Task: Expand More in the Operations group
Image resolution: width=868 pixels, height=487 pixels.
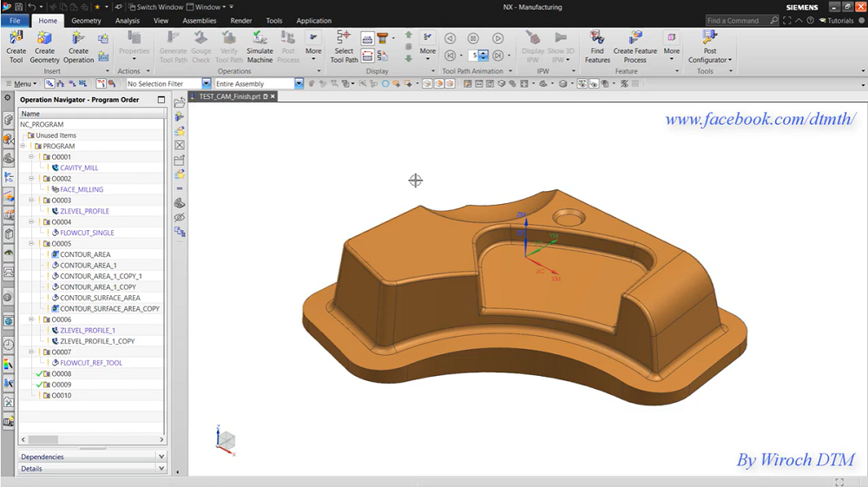Action: point(313,47)
